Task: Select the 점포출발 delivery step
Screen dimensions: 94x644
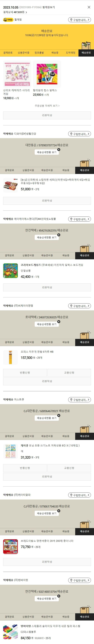Action: (x=39, y=53)
